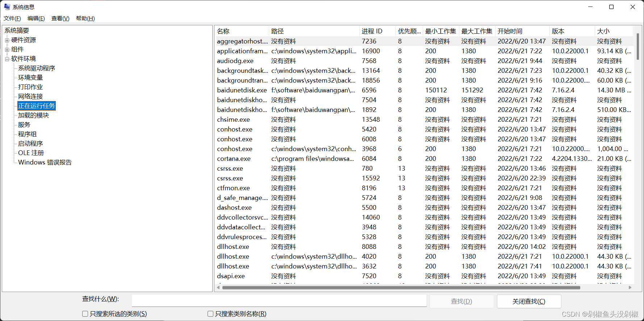Click the vertical scrollbar thumb of the list
The height and width of the screenshot is (321, 644).
(637, 46)
